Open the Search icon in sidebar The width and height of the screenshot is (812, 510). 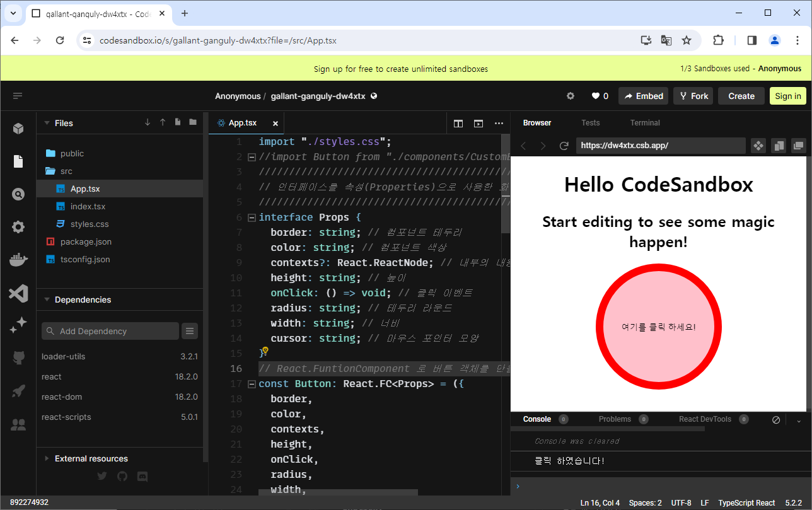click(x=18, y=194)
